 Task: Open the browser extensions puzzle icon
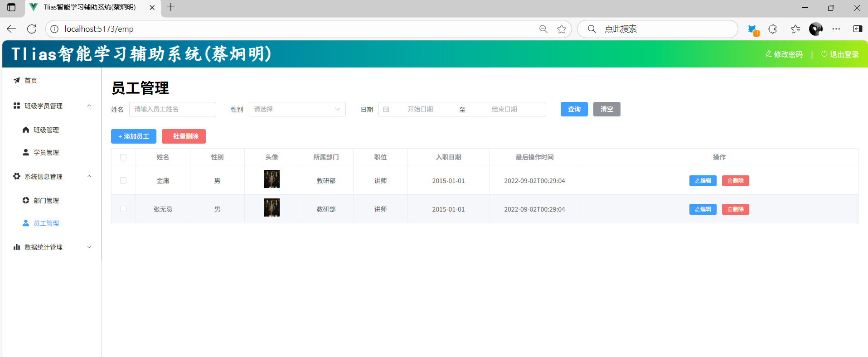pos(773,29)
